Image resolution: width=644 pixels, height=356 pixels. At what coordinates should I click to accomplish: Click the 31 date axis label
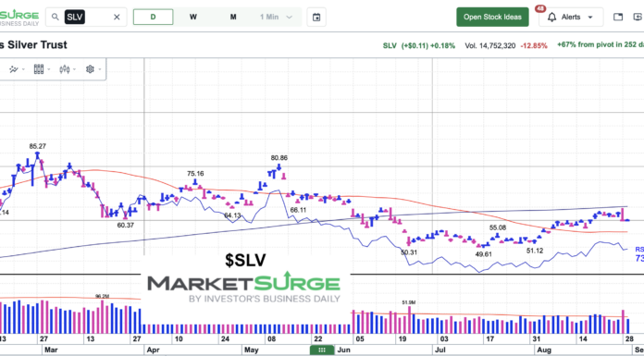pyautogui.click(x=537, y=339)
